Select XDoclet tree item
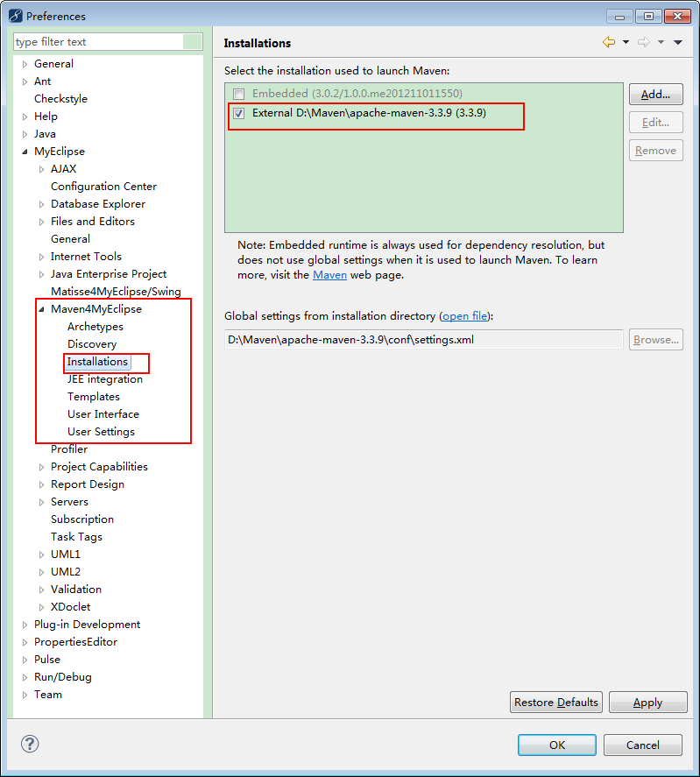This screenshot has width=700, height=777. (x=70, y=606)
